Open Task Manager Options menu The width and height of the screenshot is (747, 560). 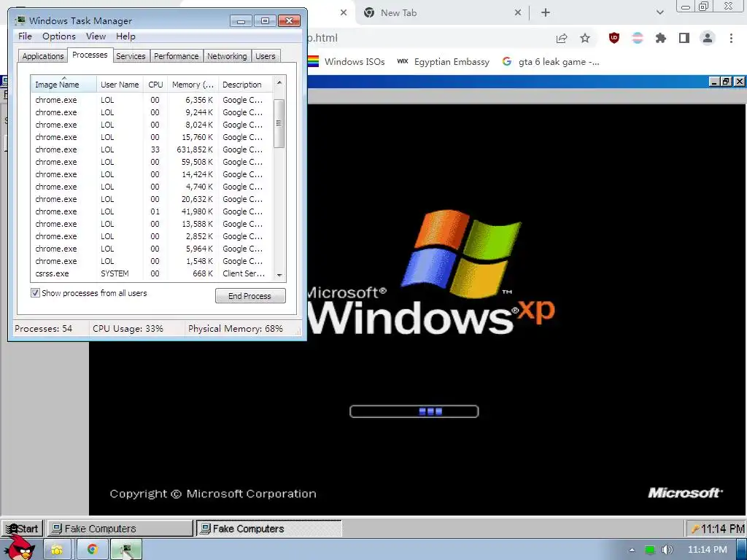pos(58,36)
